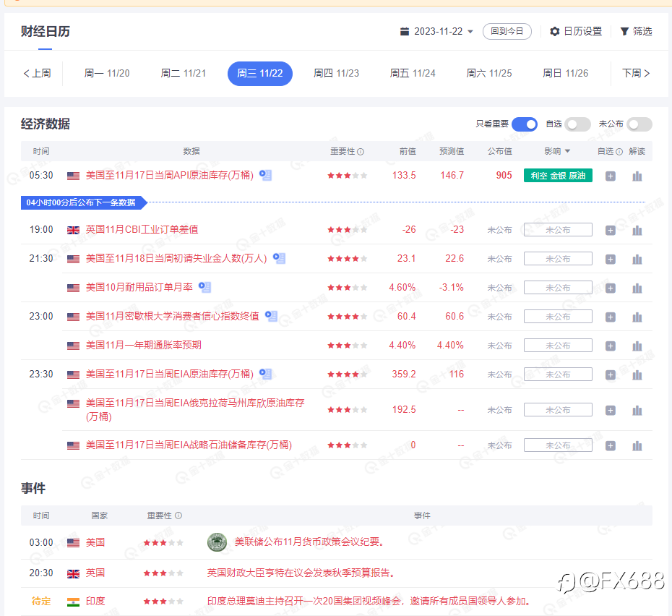672x616 pixels.
Task: Select the 周日 11/26 tab
Action: [565, 73]
